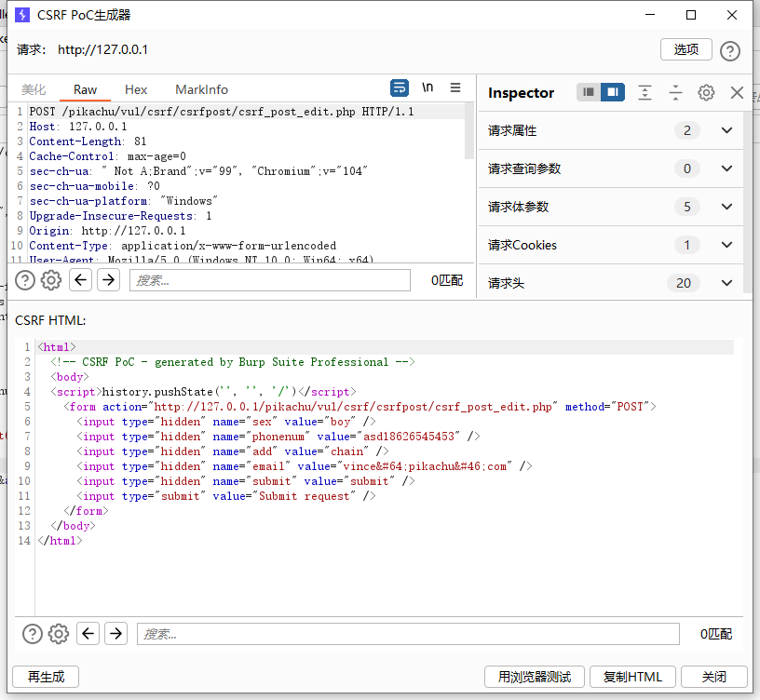Click the Burp Suite lightning window icon
Screen dimensions: 760x700
pyautogui.click(x=22, y=15)
